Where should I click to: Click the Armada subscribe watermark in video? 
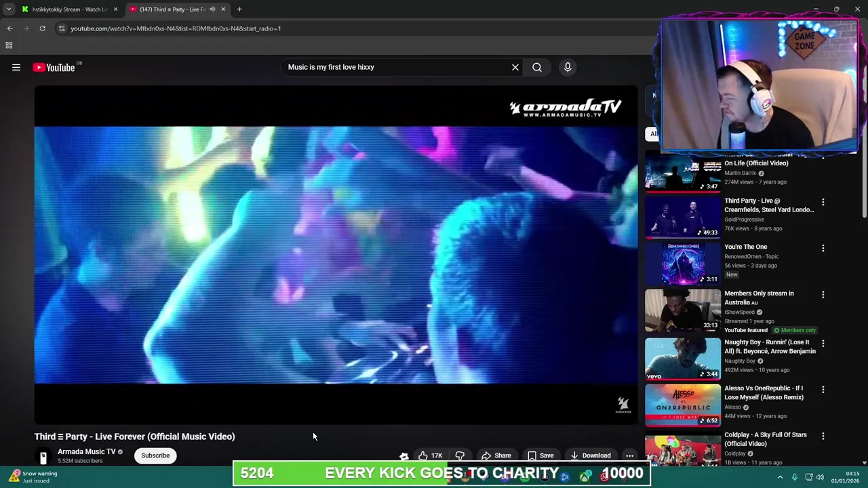point(623,405)
